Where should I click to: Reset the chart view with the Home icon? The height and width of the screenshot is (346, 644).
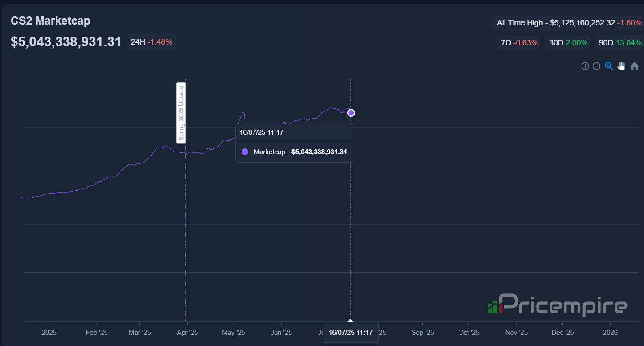[634, 66]
